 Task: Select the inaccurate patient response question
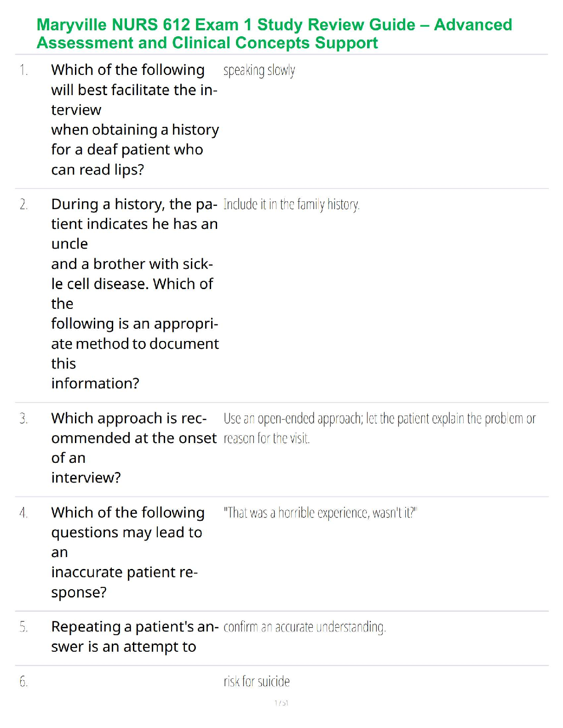tap(127, 552)
